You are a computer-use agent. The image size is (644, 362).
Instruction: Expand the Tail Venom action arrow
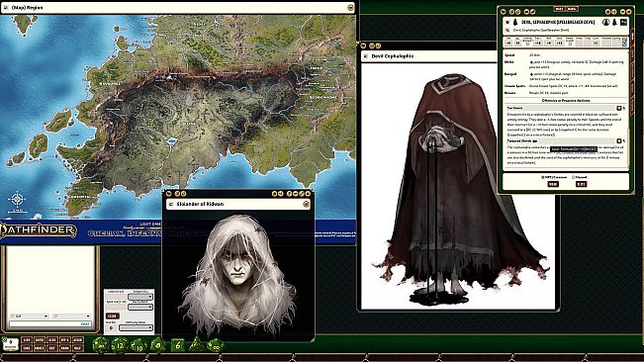click(x=624, y=108)
